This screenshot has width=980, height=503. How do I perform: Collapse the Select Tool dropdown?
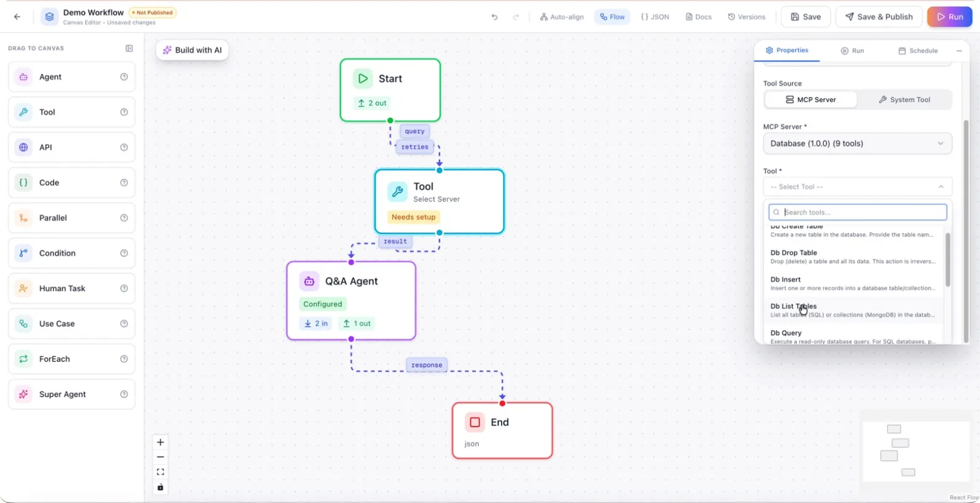click(x=858, y=187)
